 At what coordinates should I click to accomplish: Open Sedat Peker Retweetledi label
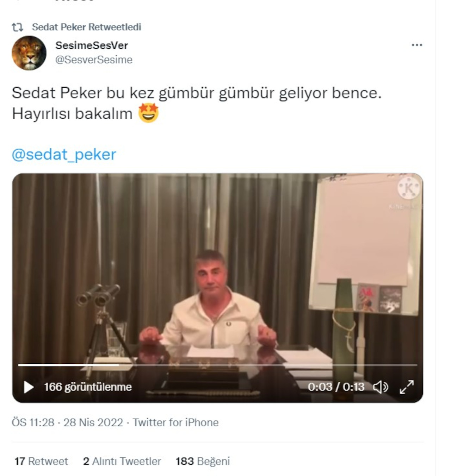pyautogui.click(x=86, y=27)
